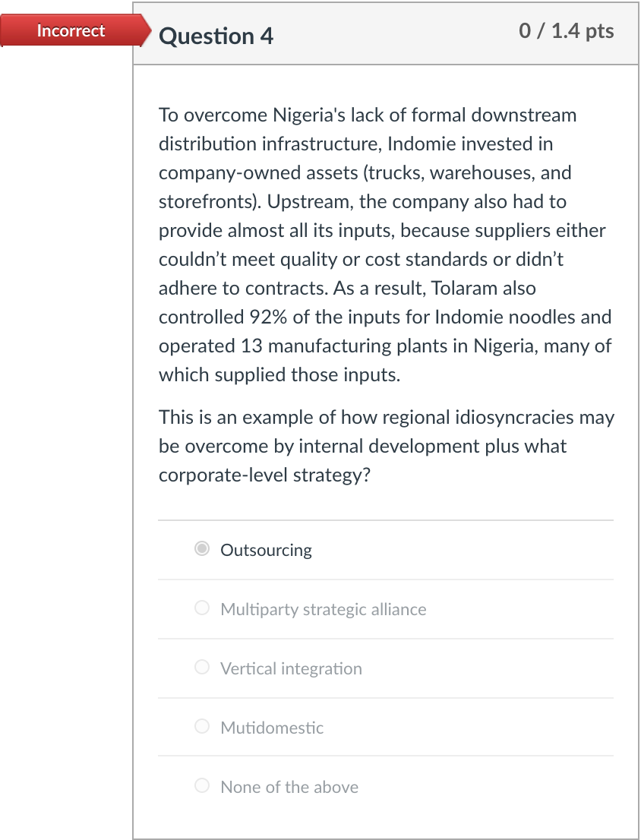Choose the Multiparty strategic alliance radio button
The width and height of the screenshot is (641, 840).
pyautogui.click(x=202, y=608)
